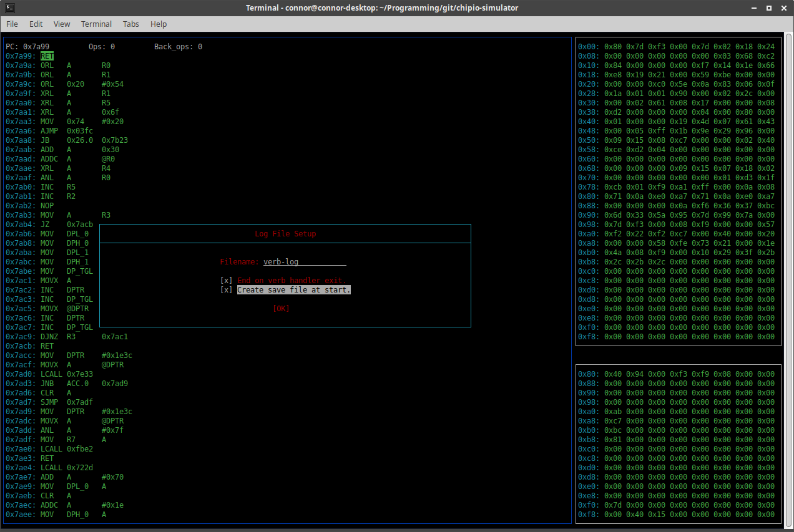Click the MOV DPH_0 A line at 0x7aee

[56, 515]
